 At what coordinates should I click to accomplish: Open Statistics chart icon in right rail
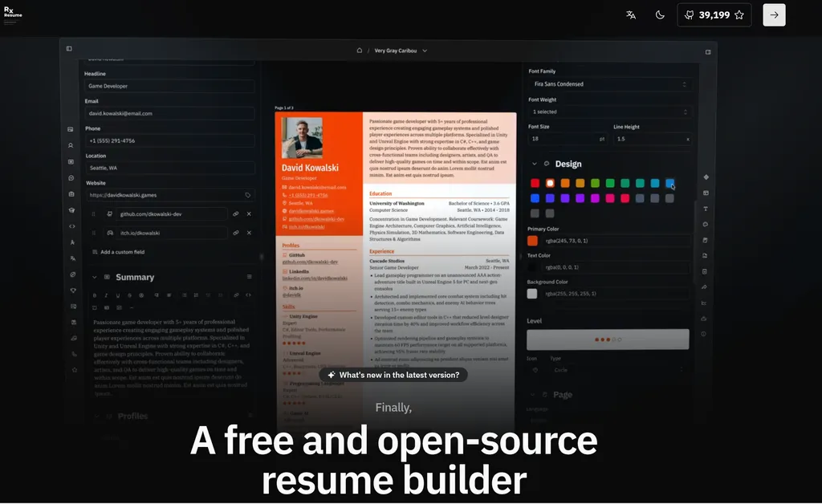pyautogui.click(x=704, y=303)
